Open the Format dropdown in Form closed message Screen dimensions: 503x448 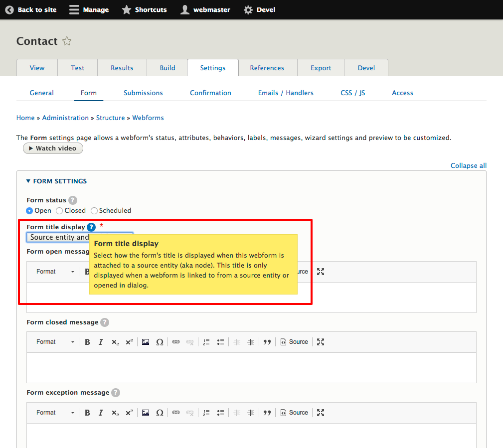[54, 342]
